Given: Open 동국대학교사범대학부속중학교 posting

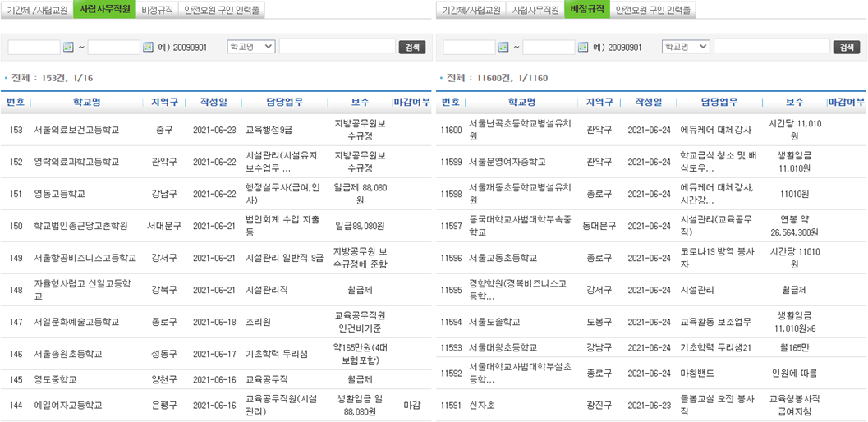Looking at the screenshot, I should [520, 226].
